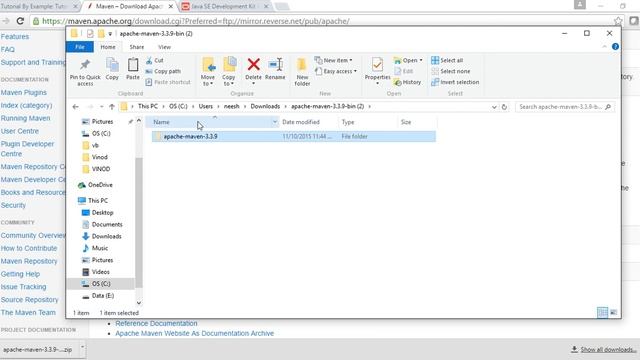Open Videos in navigation pane
640x360 pixels.
pyautogui.click(x=100, y=272)
